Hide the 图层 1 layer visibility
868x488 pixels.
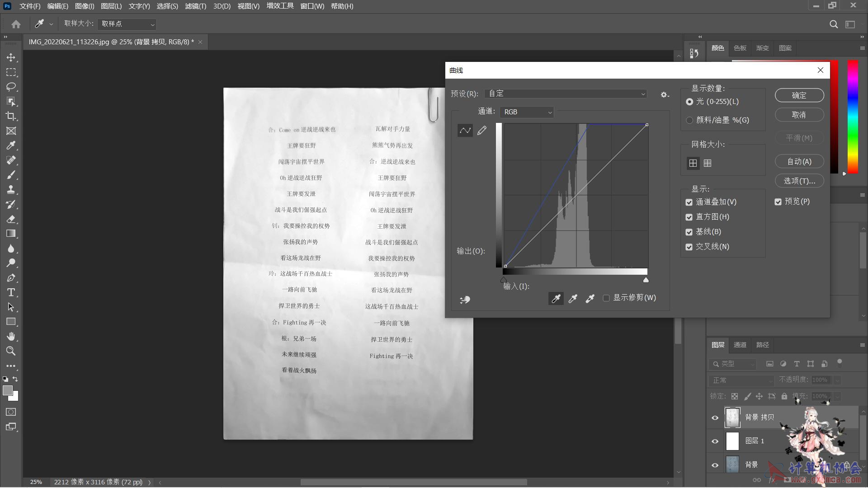715,441
